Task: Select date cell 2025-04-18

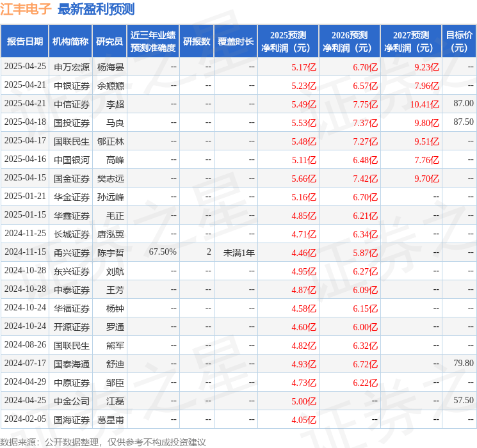Action: coord(25,122)
